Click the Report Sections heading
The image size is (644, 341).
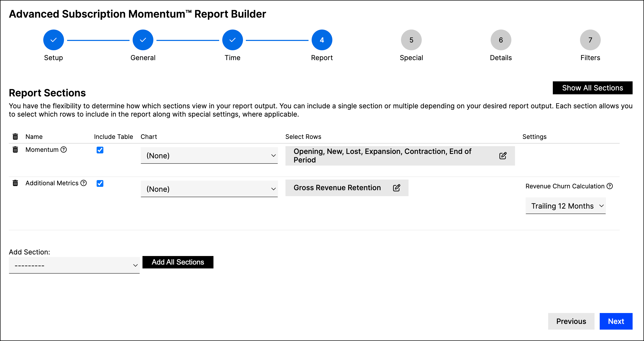pos(47,93)
